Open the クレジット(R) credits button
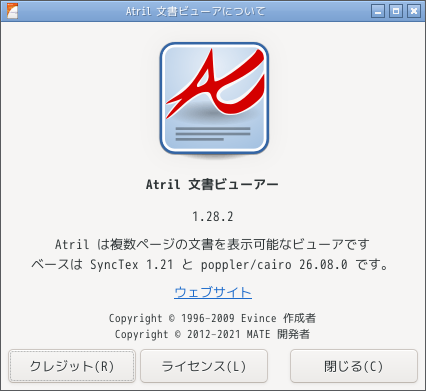Image resolution: width=426 pixels, height=391 pixels. 72,366
